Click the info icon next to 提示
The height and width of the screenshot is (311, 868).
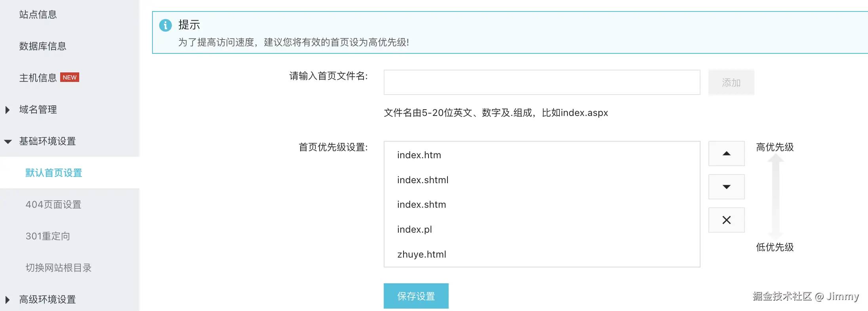pos(166,25)
